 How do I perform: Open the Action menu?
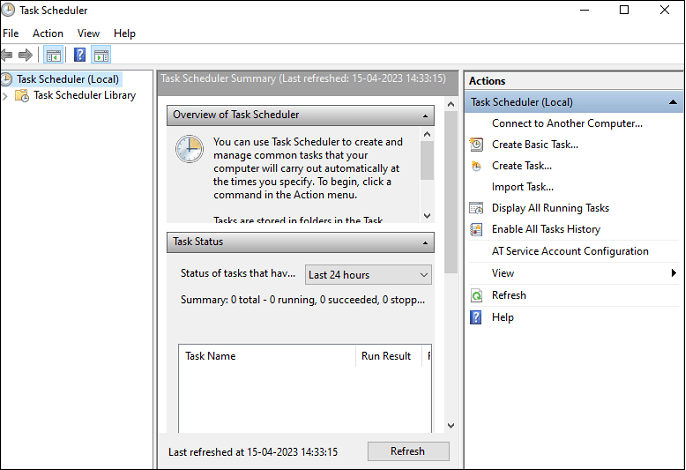47,33
